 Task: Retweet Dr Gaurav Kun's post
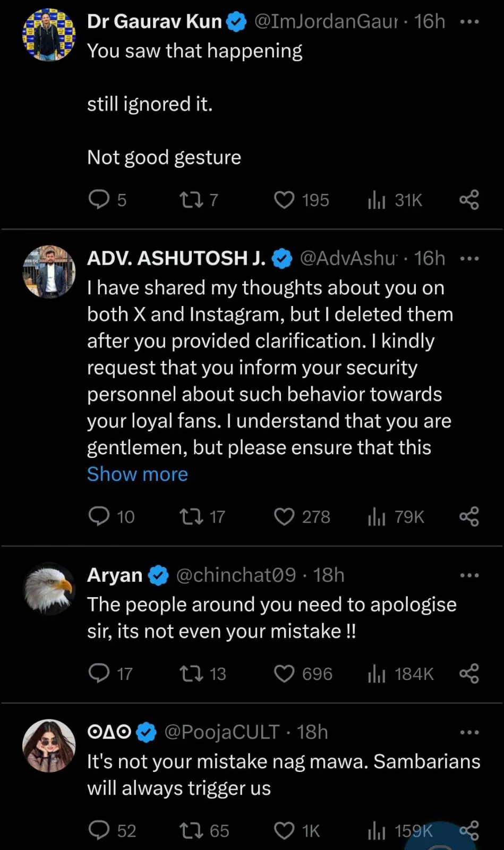click(191, 200)
